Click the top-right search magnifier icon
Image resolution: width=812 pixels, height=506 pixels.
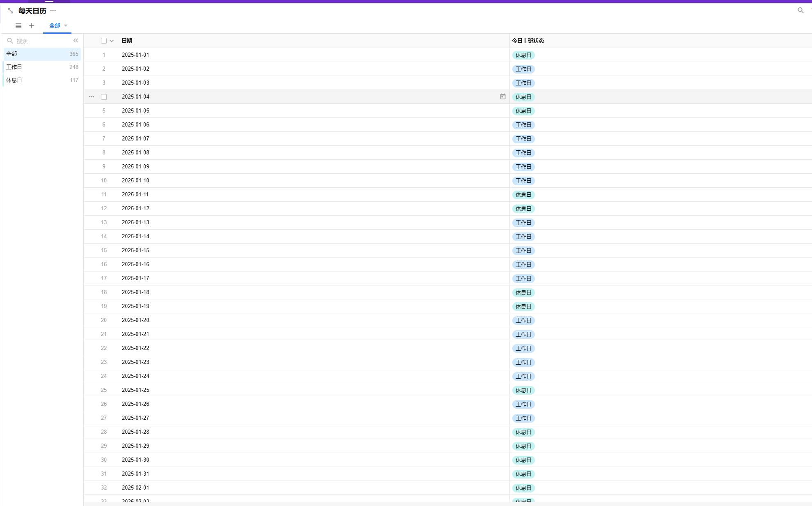tap(801, 11)
